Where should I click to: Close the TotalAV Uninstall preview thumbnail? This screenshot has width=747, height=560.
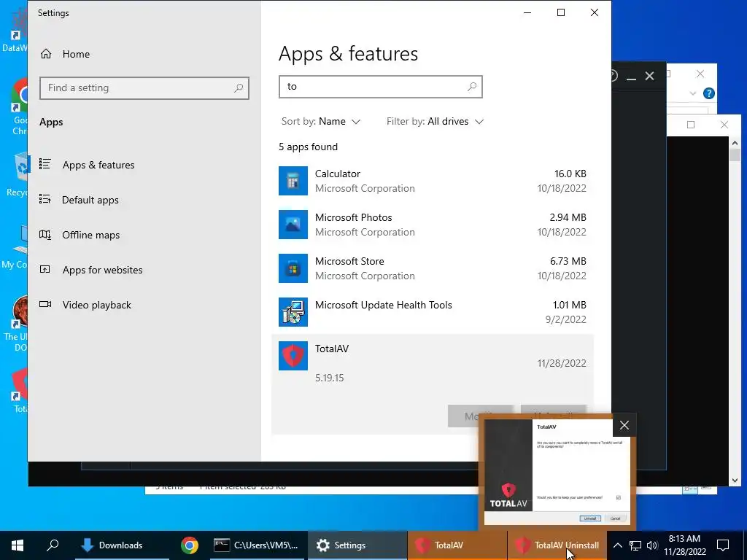tap(624, 425)
